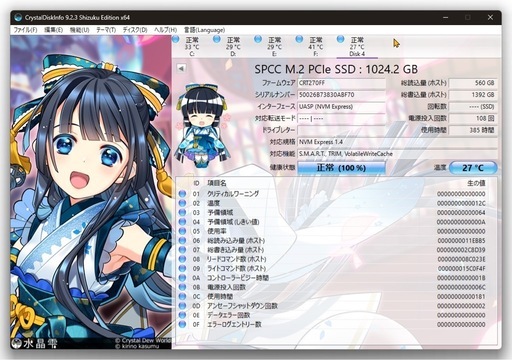
Task: Click the interface field UASP (NVM Express)
Action: pos(341,107)
